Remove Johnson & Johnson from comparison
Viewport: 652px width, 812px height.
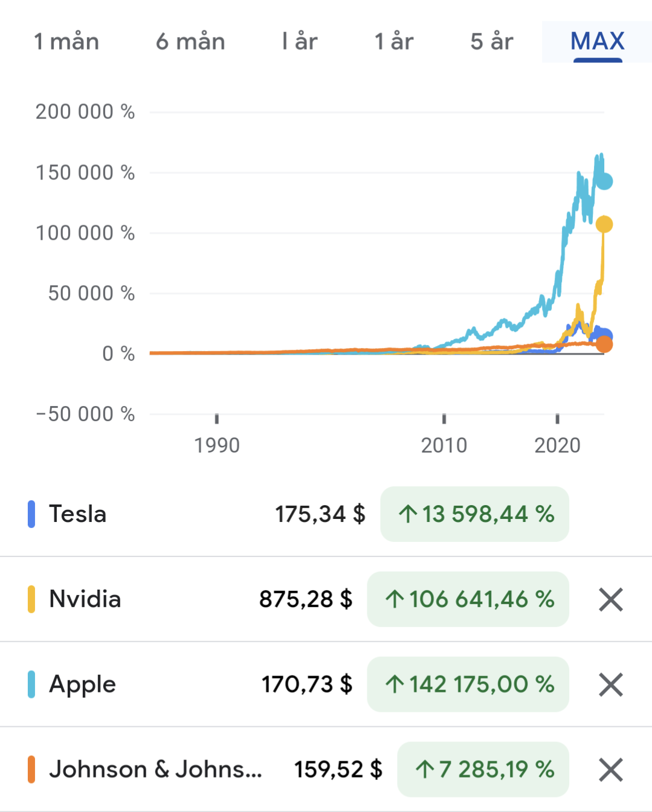click(610, 770)
